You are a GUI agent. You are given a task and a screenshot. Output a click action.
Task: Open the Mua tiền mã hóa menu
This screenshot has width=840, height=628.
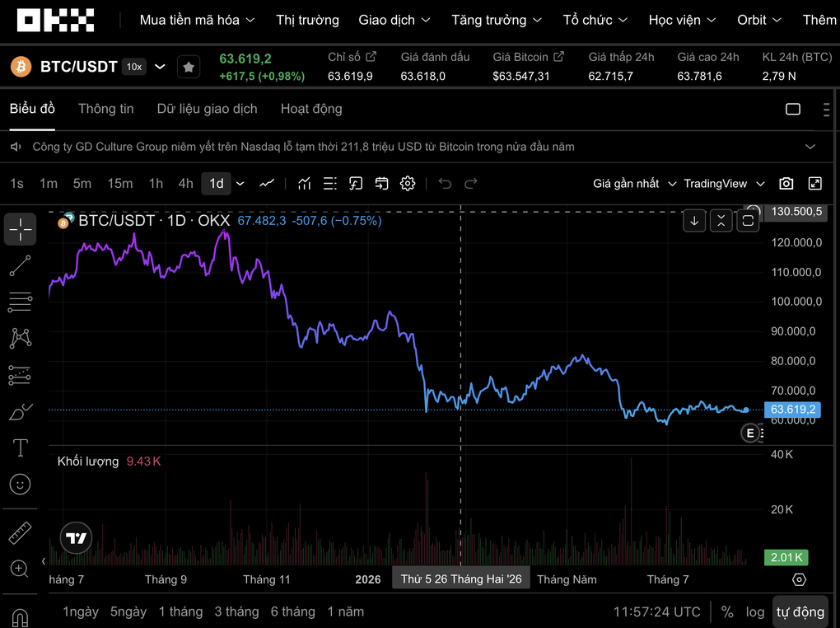click(x=197, y=21)
